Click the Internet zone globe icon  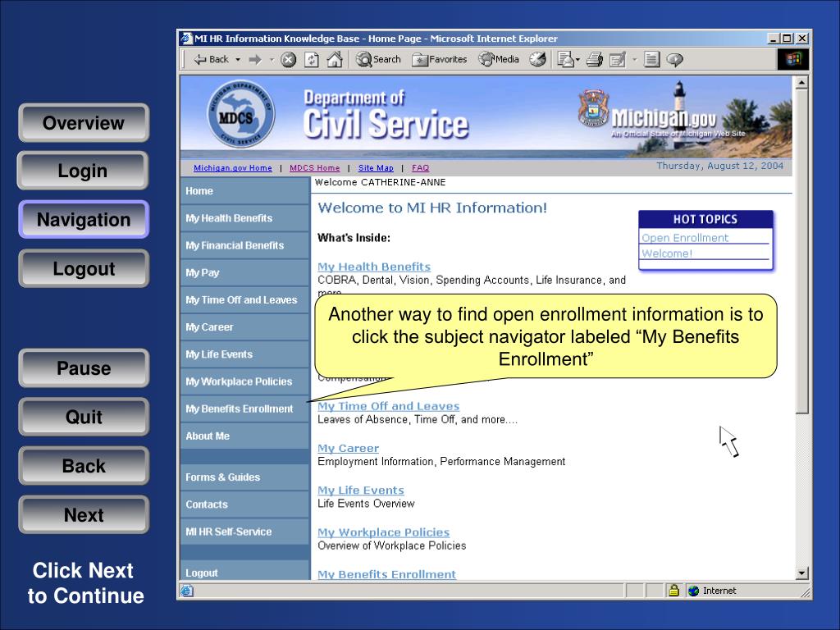694,591
